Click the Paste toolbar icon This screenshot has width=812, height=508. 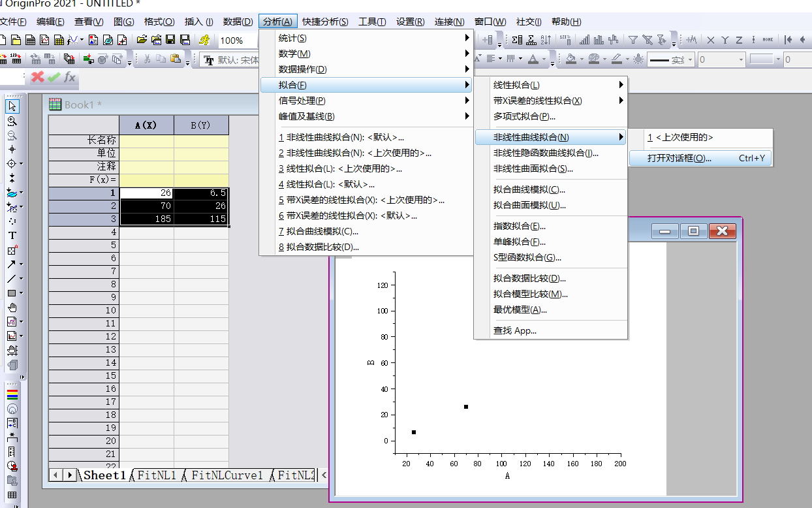point(175,58)
